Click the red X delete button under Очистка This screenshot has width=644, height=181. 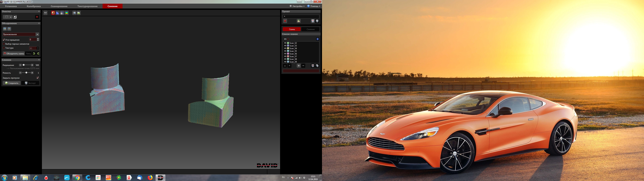pos(37,17)
